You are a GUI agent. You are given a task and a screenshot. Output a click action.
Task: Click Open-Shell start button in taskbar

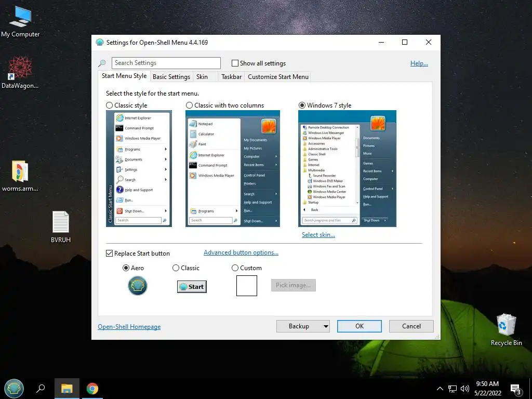pyautogui.click(x=14, y=389)
